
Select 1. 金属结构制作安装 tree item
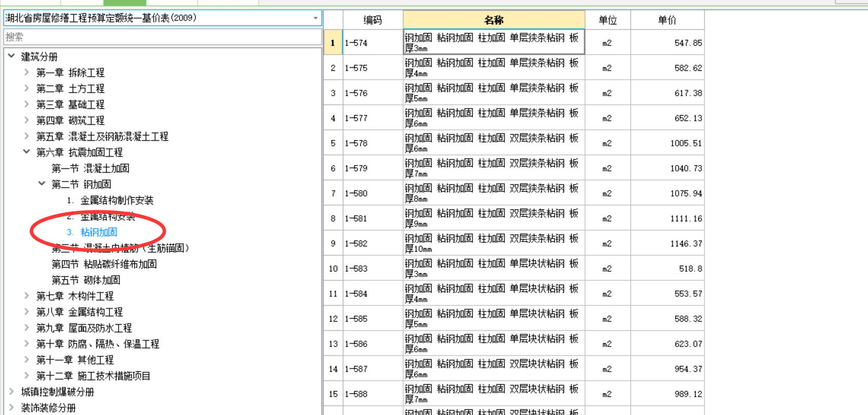pyautogui.click(x=110, y=200)
